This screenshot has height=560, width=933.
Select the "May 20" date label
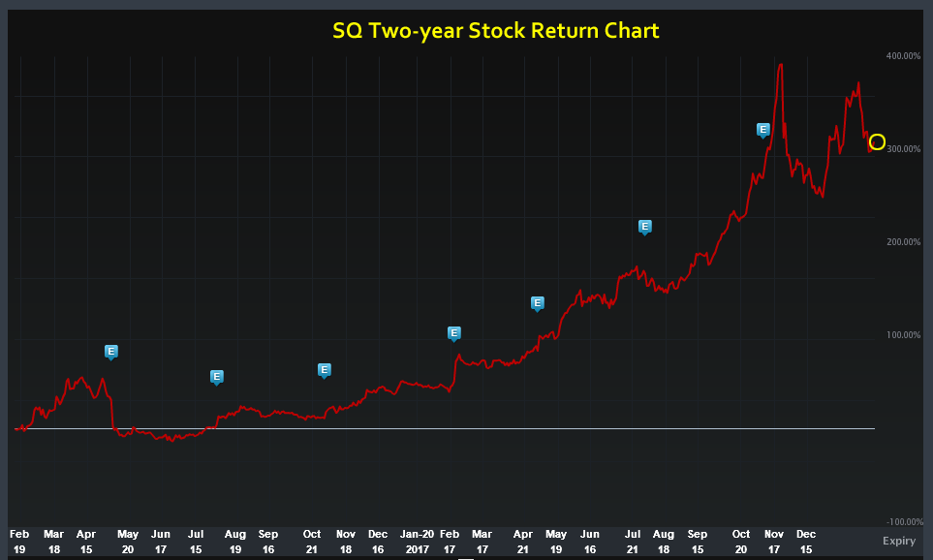click(128, 542)
